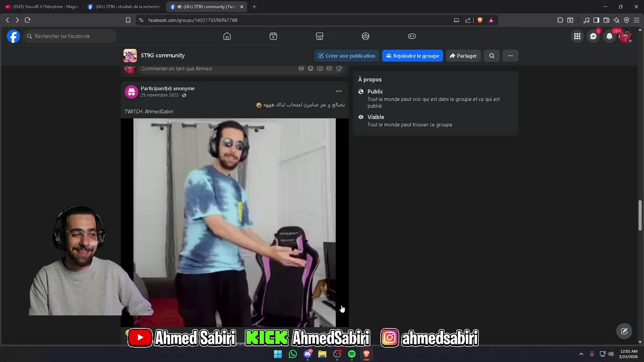Click the new message compose icon
Viewport: 644px width, 362px height.
click(624, 331)
